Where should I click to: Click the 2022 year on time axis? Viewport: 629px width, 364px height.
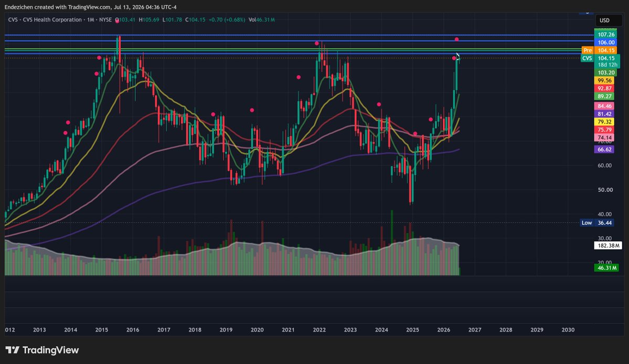[x=319, y=329]
